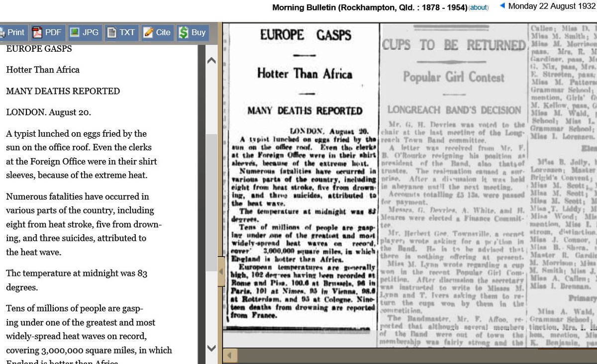The height and width of the screenshot is (364, 597).
Task: Click the JPG picture icon
Action: click(x=75, y=33)
